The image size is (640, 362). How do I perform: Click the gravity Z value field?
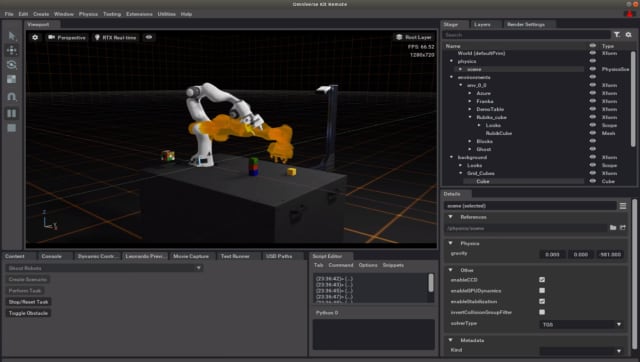click(x=610, y=254)
